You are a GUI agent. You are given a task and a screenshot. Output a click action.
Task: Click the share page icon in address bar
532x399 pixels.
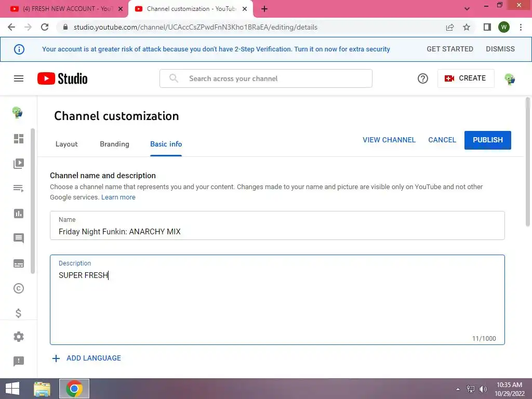[x=450, y=27]
